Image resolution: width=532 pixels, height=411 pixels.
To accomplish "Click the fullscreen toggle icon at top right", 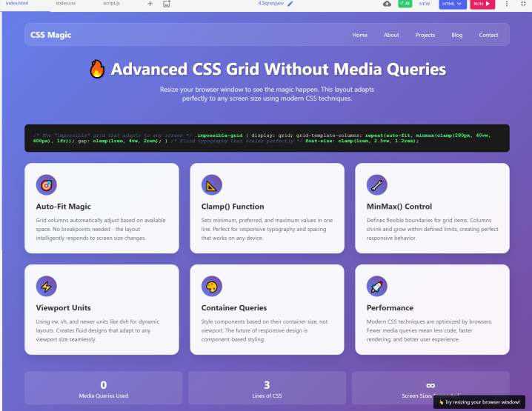I will [522, 4].
